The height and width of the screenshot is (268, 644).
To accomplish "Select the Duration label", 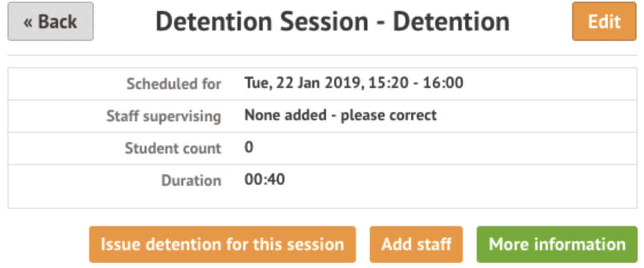I will (191, 181).
